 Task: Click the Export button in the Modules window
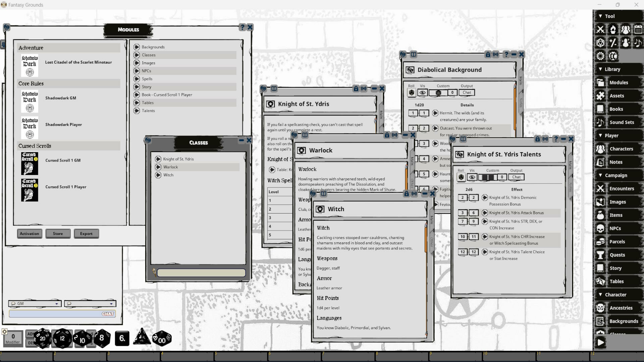86,234
